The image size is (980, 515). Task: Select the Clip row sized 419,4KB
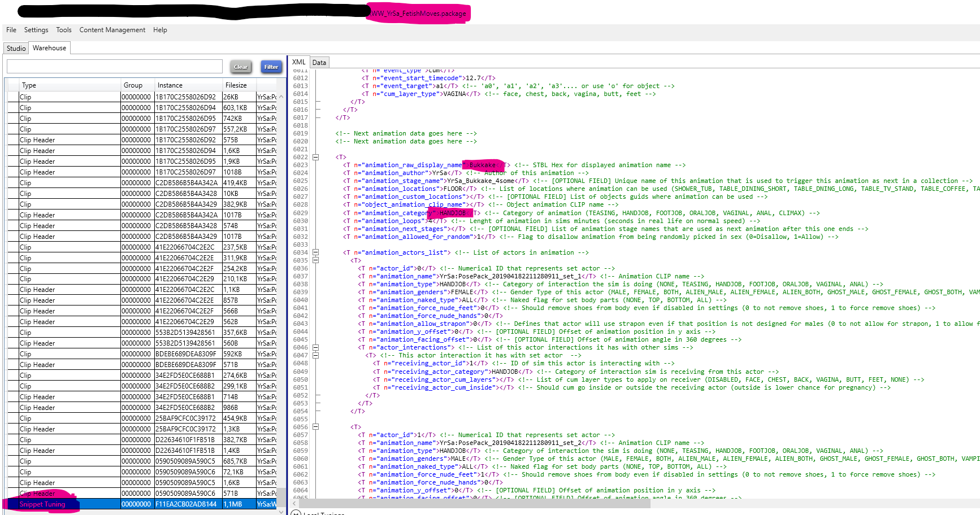[x=141, y=183]
